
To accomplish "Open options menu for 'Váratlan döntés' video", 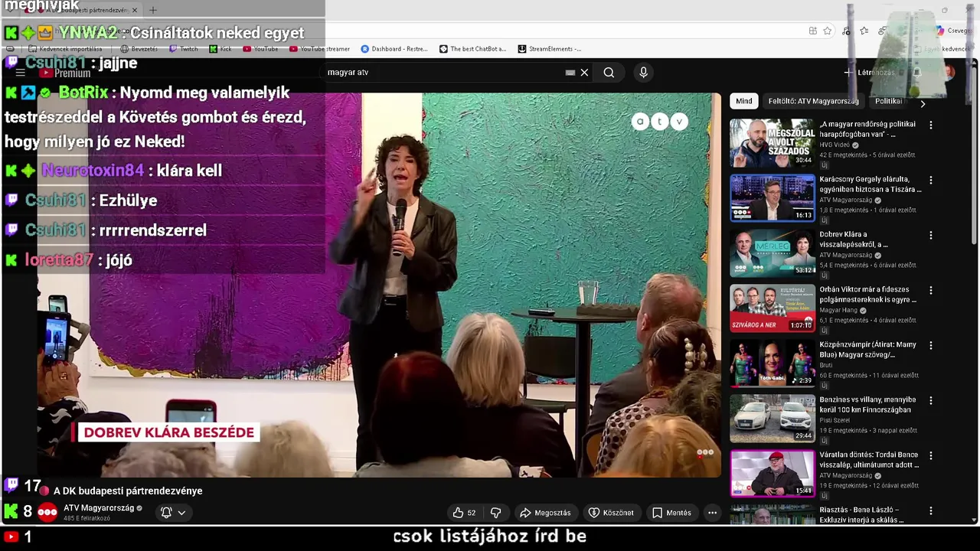I will coord(931,455).
